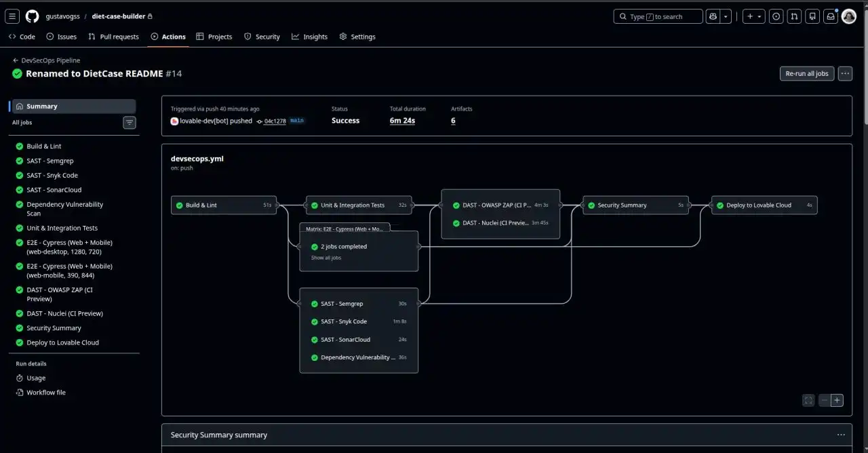Open the workflow run more options menu

845,73
